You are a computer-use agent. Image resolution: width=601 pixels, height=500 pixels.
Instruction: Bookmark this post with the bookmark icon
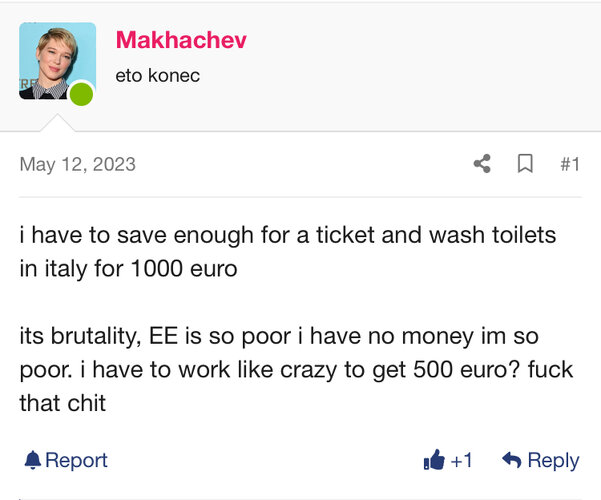point(525,164)
